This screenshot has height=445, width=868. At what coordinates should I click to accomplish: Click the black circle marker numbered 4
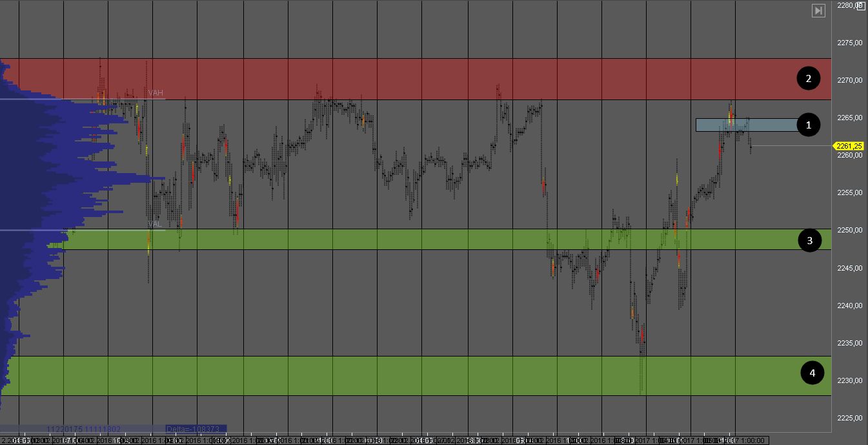(812, 373)
